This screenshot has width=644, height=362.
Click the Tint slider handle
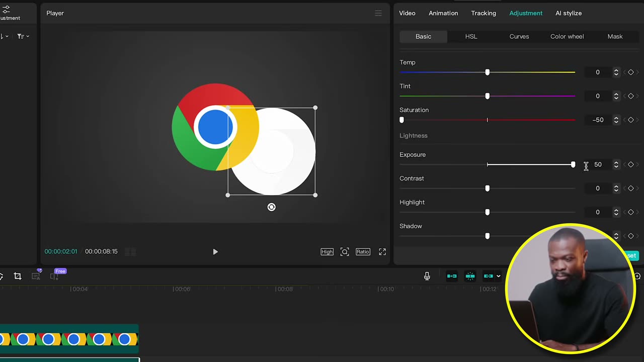[487, 96]
